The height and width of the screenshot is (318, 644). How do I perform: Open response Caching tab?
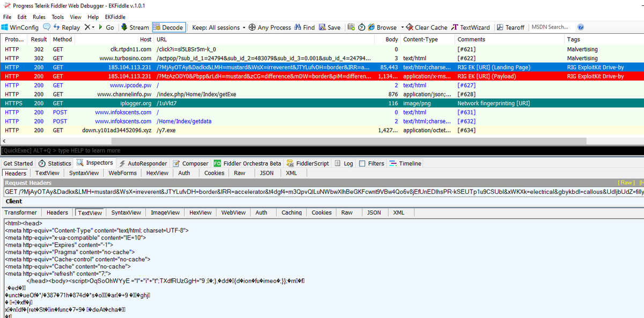click(291, 213)
